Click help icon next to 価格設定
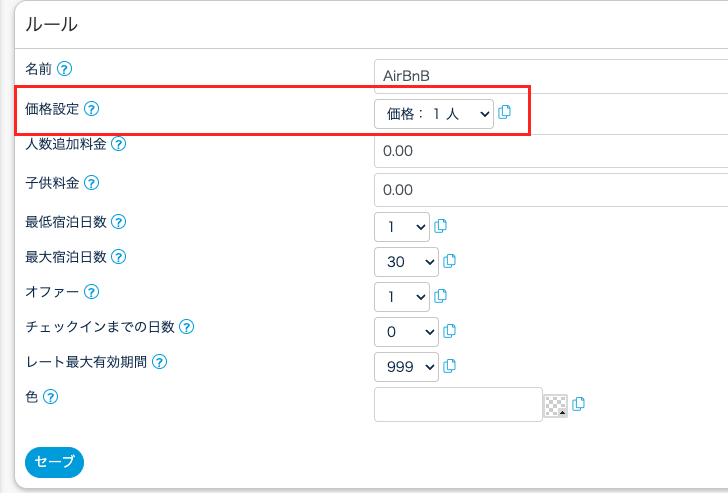 pos(93,108)
